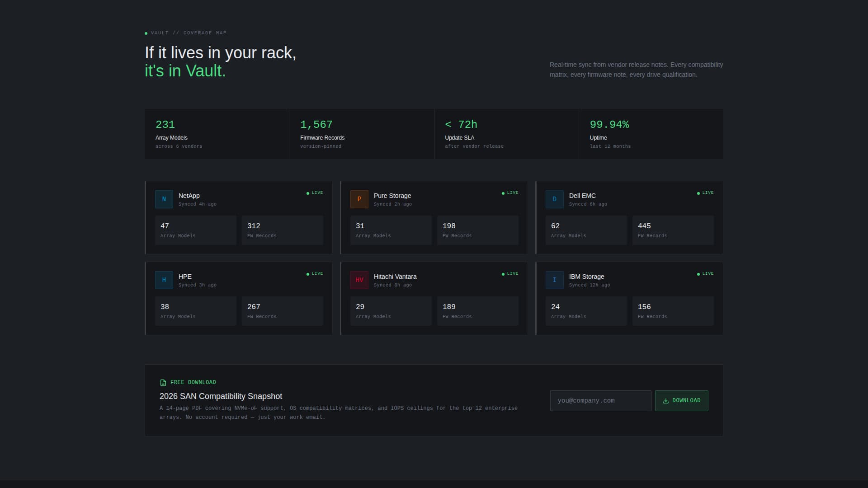Toggle the LIVE indicator on NetApp card
This screenshot has width=868, height=488.
point(314,192)
